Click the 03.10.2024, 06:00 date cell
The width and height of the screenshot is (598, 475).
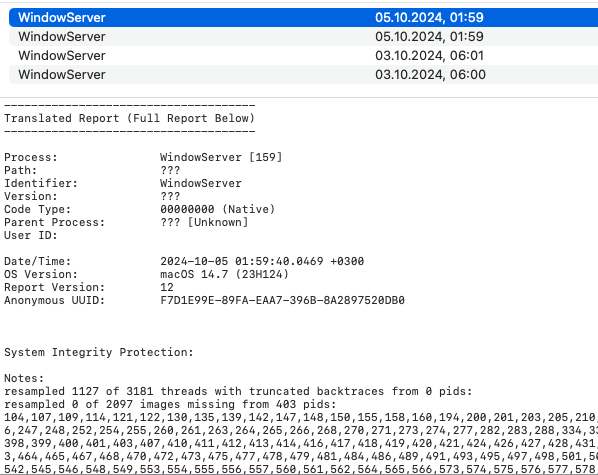coord(431,75)
